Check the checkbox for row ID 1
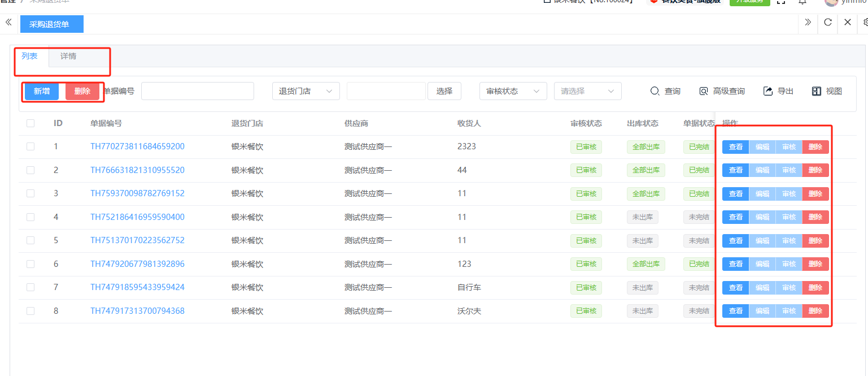 [30, 146]
